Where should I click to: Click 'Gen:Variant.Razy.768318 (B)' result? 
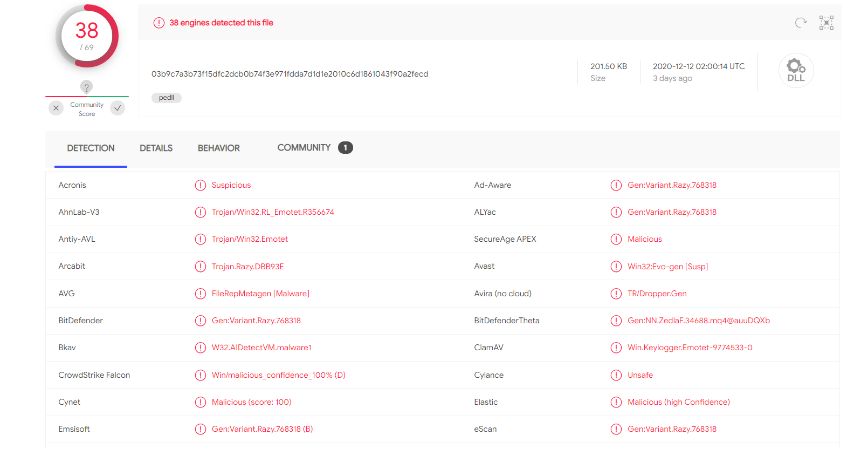click(262, 429)
